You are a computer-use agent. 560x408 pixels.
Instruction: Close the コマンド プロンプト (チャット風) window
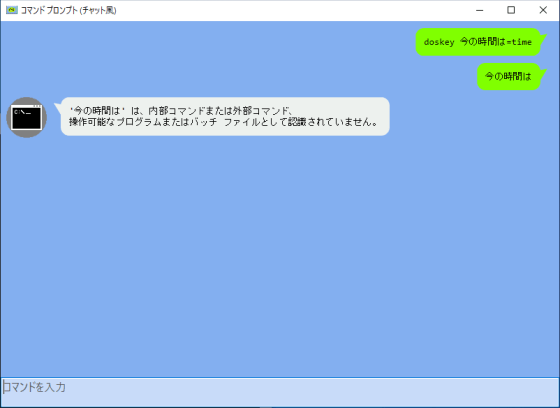point(543,10)
